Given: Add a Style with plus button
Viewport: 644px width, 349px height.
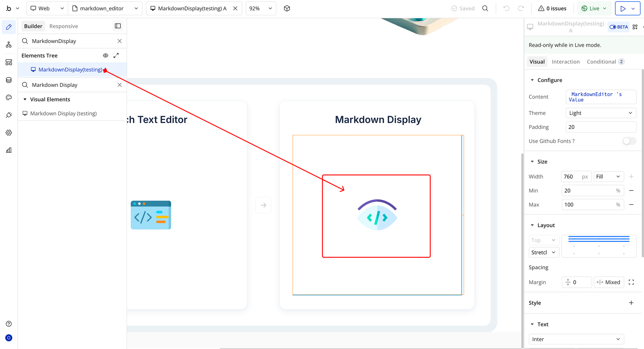Looking at the screenshot, I should click(631, 303).
